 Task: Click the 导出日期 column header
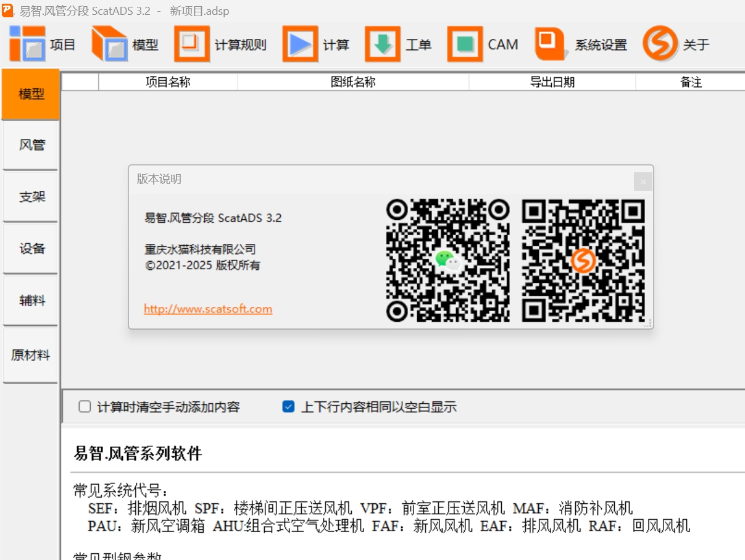tap(552, 82)
